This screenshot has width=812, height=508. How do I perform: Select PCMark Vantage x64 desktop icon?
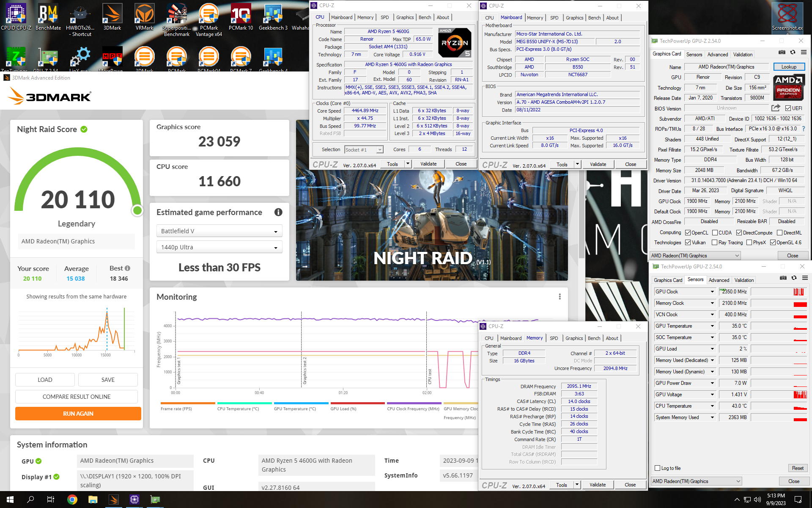[x=209, y=19]
